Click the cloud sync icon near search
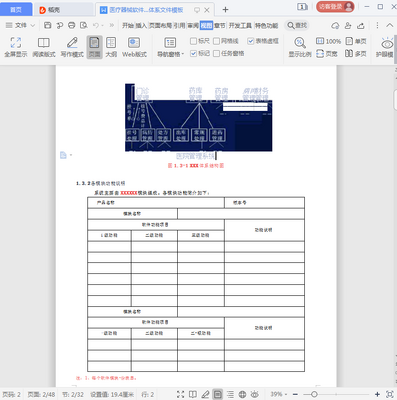The width and height of the screenshot is (397, 400). pyautogui.click(x=335, y=25)
